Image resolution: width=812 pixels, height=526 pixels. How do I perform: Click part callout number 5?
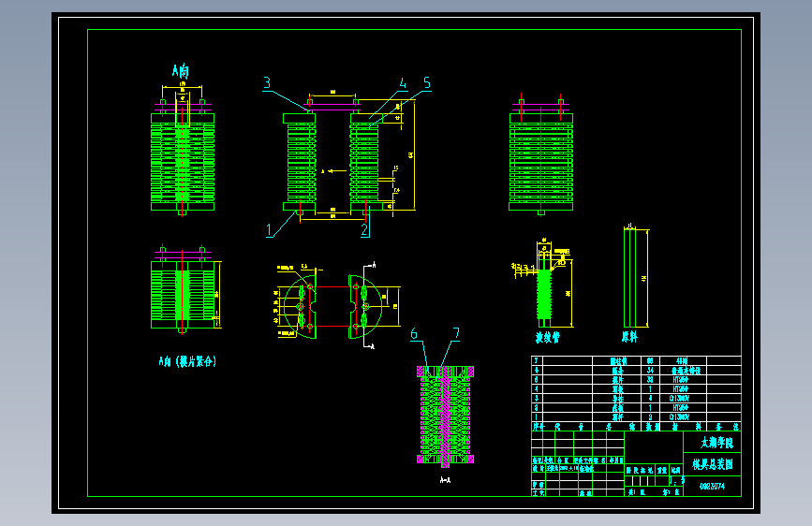tap(427, 83)
